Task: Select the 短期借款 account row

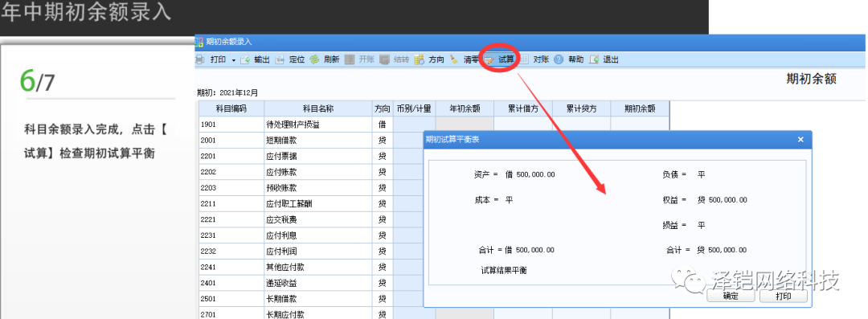Action: click(434, 141)
